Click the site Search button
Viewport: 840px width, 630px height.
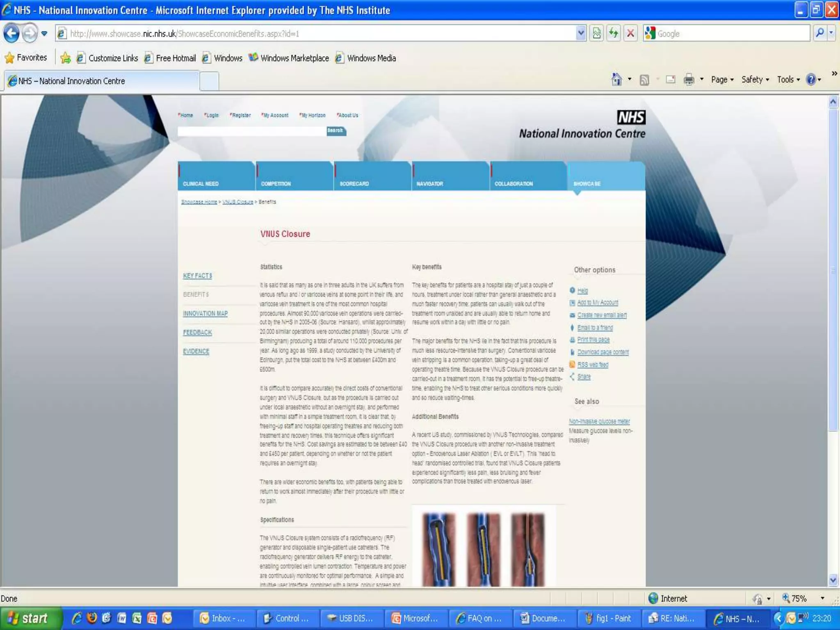(336, 130)
